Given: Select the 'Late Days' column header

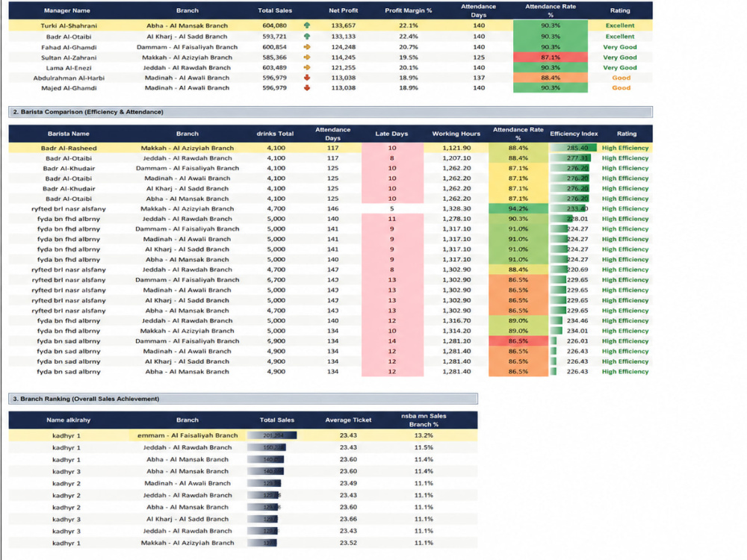Looking at the screenshot, I should click(391, 134).
